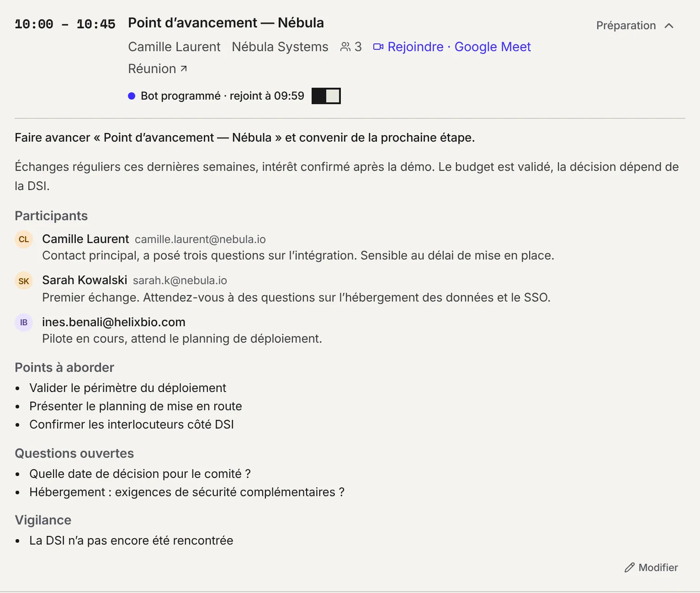The height and width of the screenshot is (593, 700).
Task: Click the Points à aborder heading
Action: (x=64, y=367)
